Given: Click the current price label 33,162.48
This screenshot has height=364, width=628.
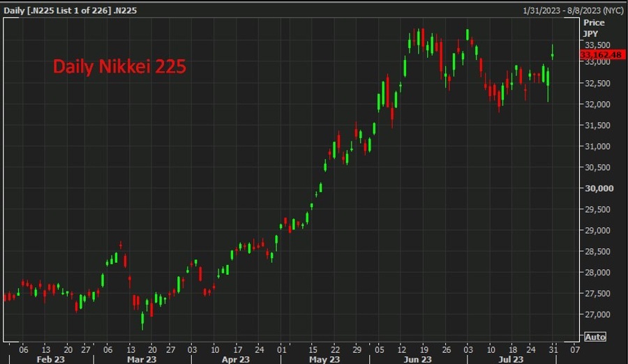Looking at the screenshot, I should coord(602,54).
